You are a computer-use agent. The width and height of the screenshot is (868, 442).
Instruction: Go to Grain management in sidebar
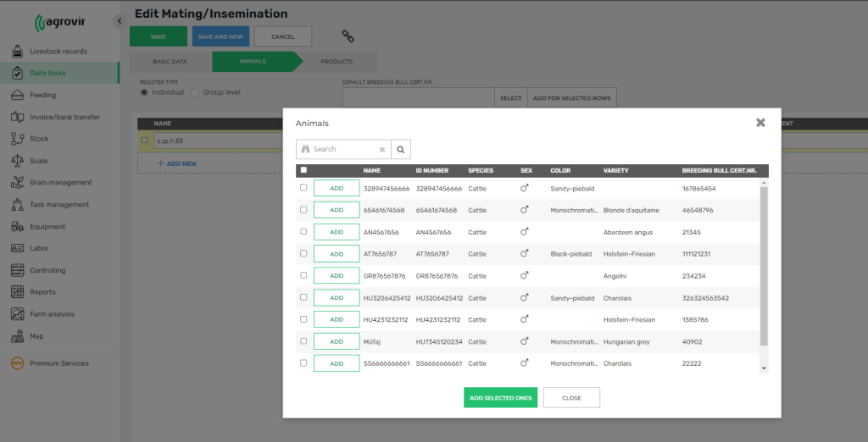coord(60,182)
